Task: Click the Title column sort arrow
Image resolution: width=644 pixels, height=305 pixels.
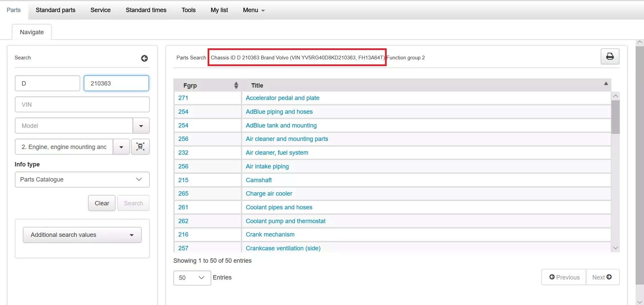Action: coord(606,84)
